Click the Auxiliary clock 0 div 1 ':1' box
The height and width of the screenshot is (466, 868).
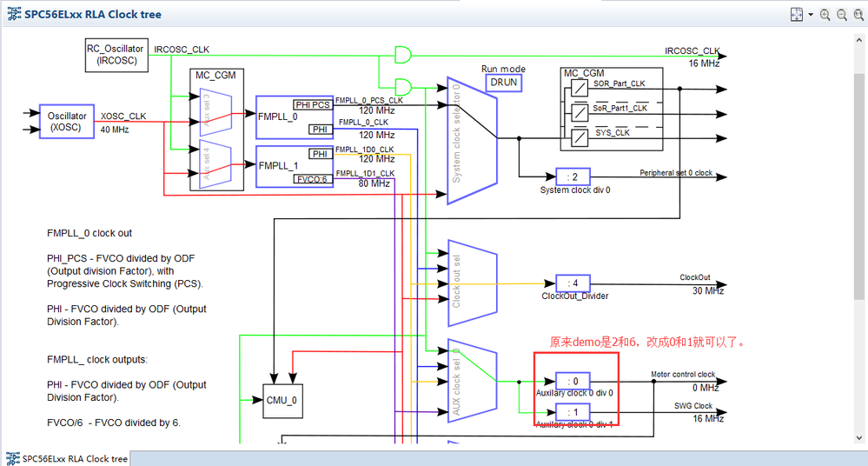pos(573,412)
